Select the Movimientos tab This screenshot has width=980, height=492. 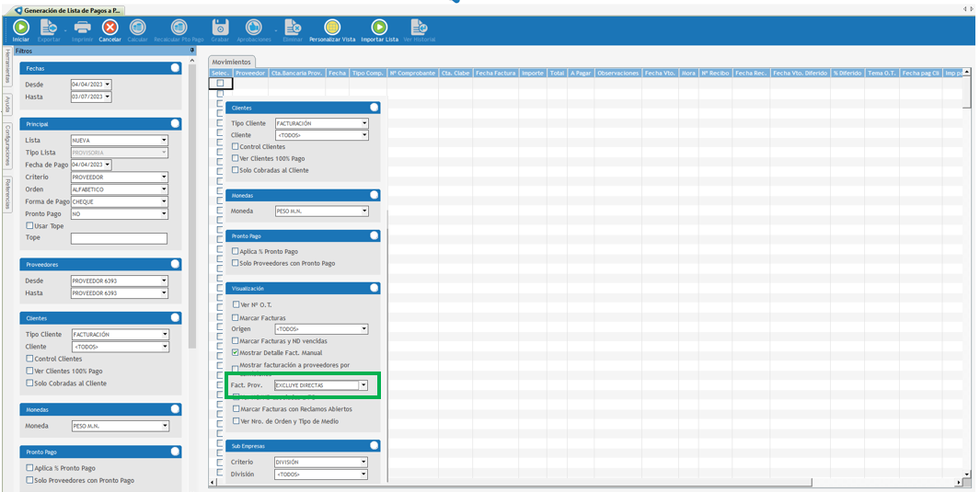point(231,62)
